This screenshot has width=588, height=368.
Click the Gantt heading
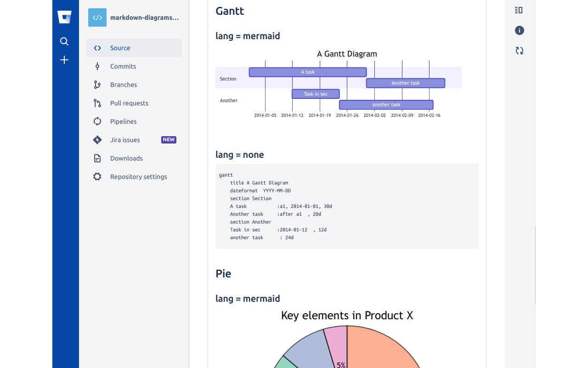[x=230, y=11]
